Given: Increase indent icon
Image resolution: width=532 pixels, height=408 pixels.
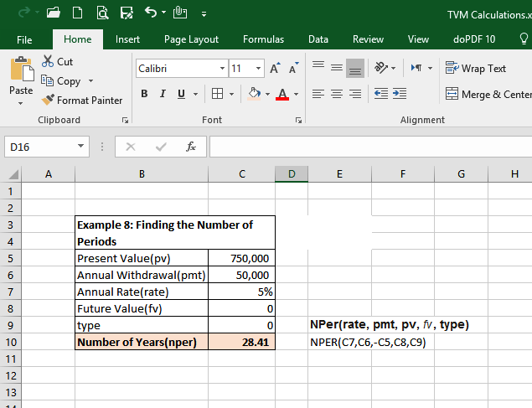Looking at the screenshot, I should [x=400, y=94].
